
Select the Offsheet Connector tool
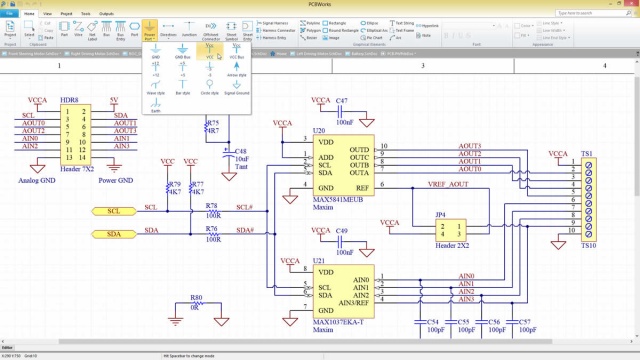click(211, 31)
